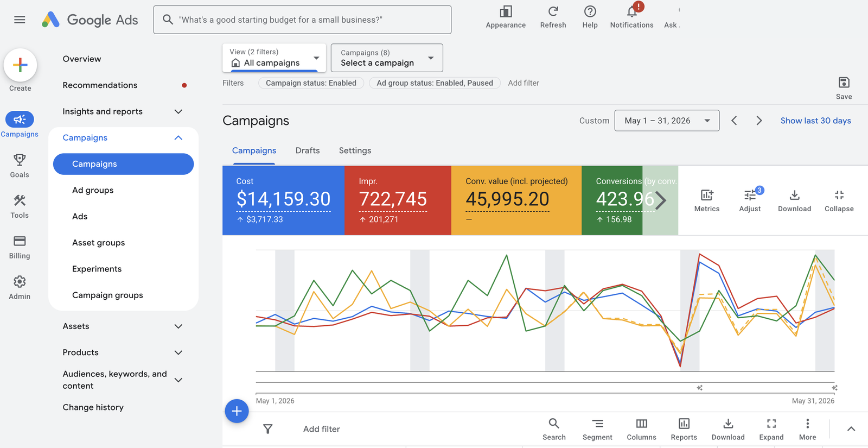Click Add filter in table toolbar
The image size is (868, 448).
(322, 429)
